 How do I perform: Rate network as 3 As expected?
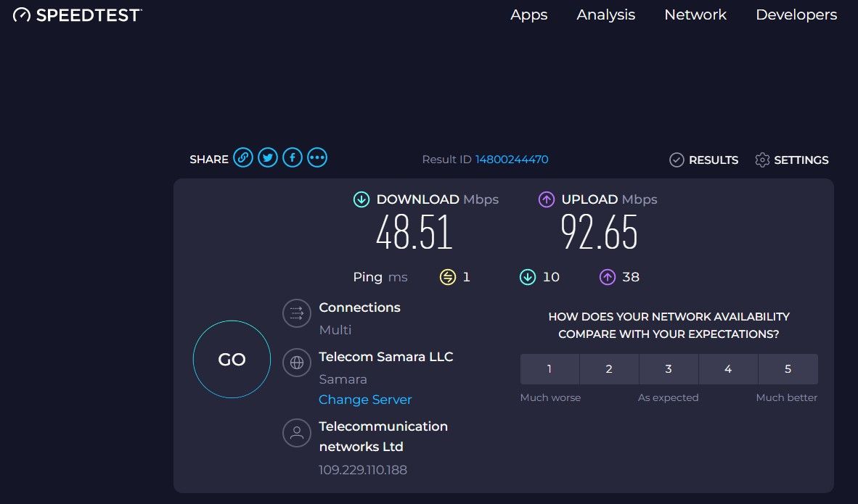pyautogui.click(x=669, y=369)
